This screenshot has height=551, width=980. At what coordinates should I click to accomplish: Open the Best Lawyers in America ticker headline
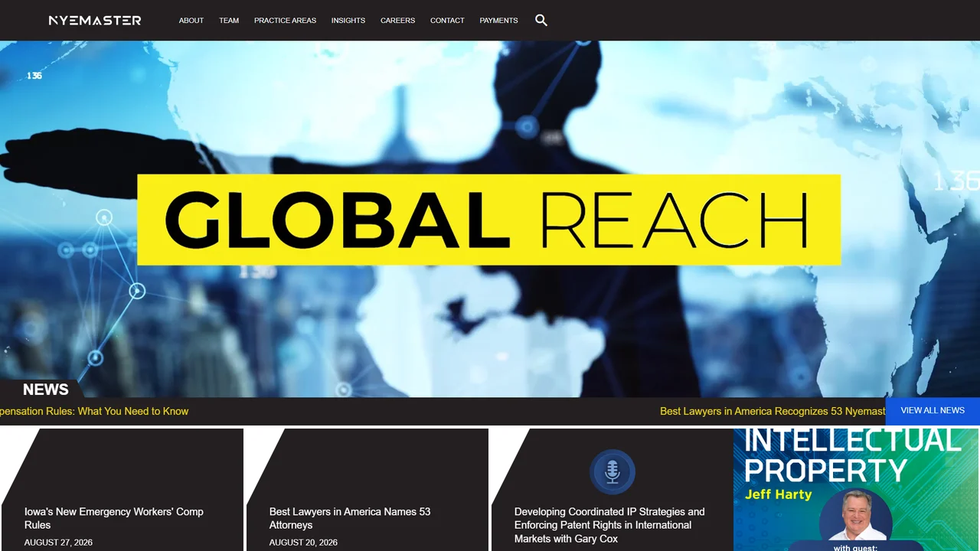(x=773, y=411)
